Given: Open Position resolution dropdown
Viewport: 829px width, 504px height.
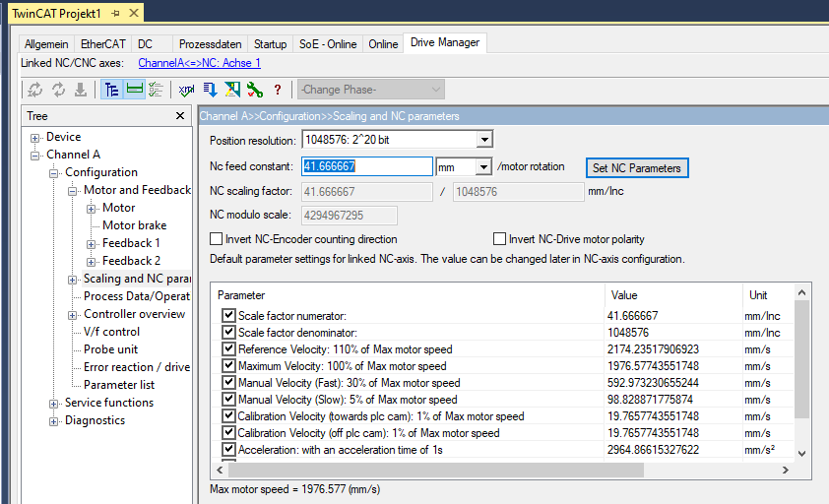Looking at the screenshot, I should click(483, 140).
